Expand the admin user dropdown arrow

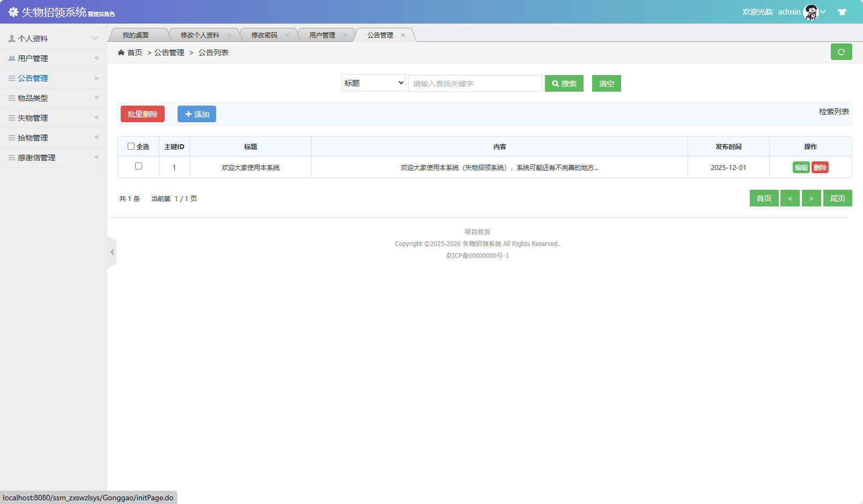[823, 11]
